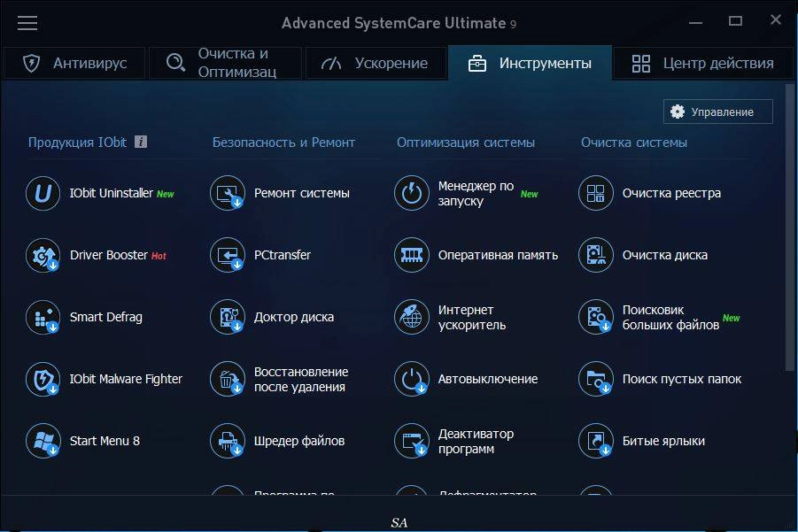
Task: Click the Поиск пустых папок label
Action: click(681, 379)
